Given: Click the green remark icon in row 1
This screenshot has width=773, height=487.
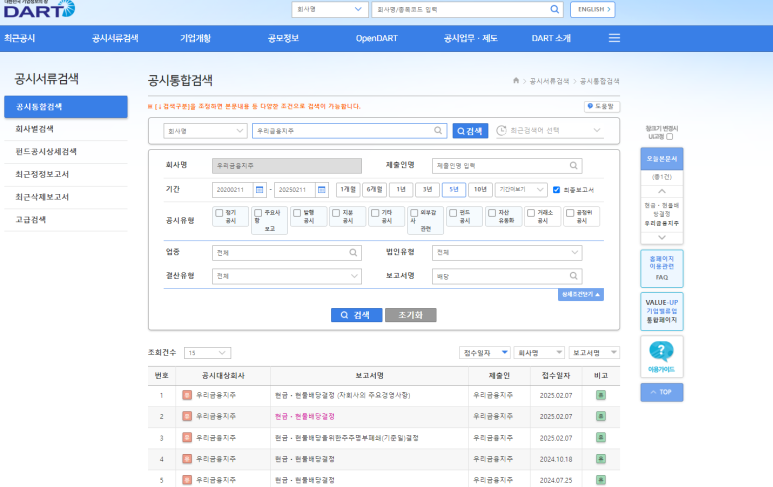Looking at the screenshot, I should pyautogui.click(x=600, y=395).
